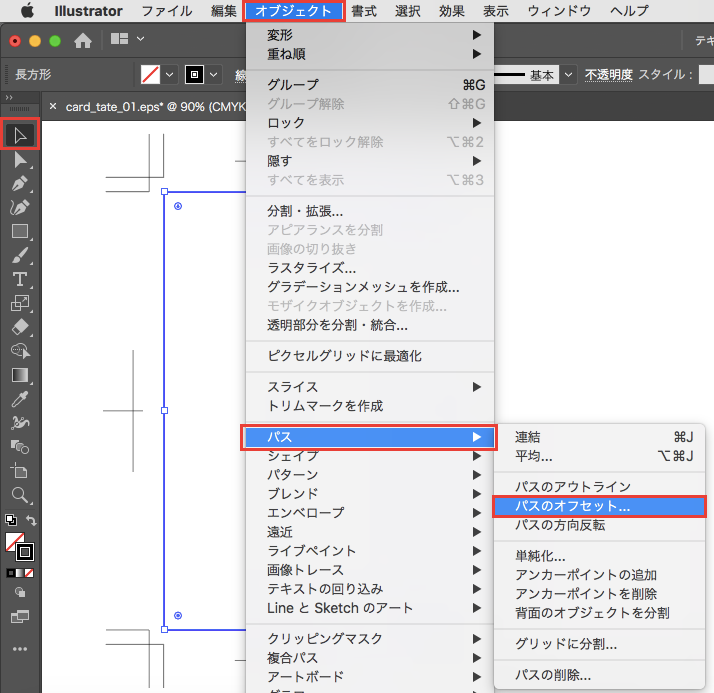714x693 pixels.
Task: Select the Type tool
Action: click(19, 279)
